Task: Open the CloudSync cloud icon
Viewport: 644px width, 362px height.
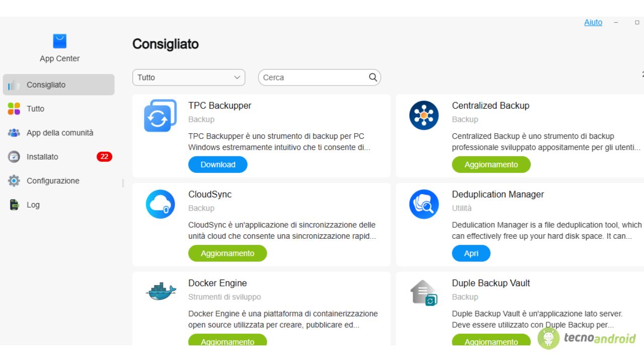Action: point(160,204)
